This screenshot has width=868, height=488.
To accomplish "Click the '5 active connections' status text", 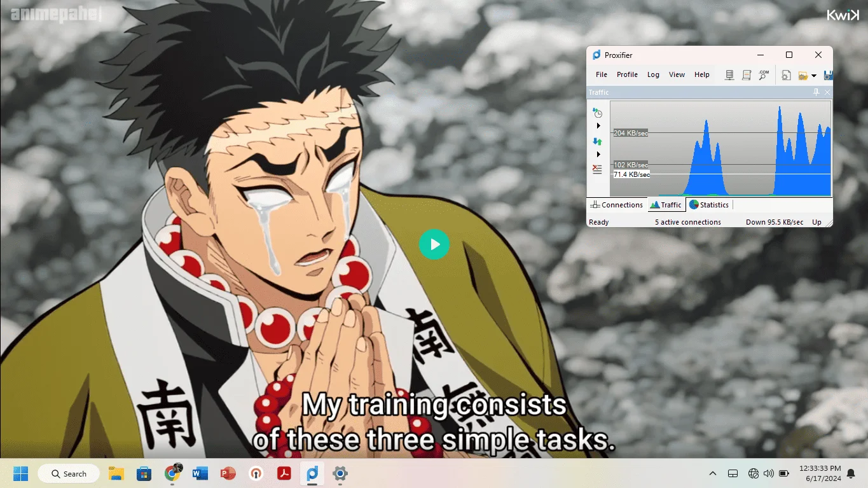I will (688, 222).
